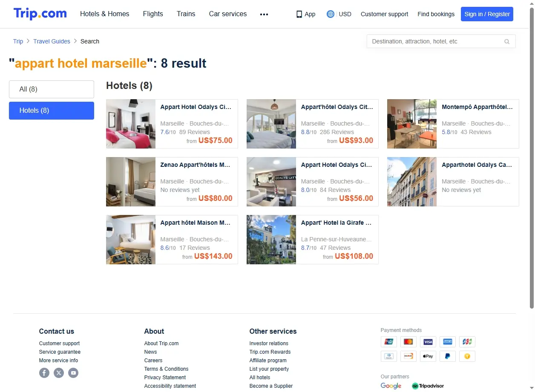
Task: Open More service info link
Action: tap(58, 361)
